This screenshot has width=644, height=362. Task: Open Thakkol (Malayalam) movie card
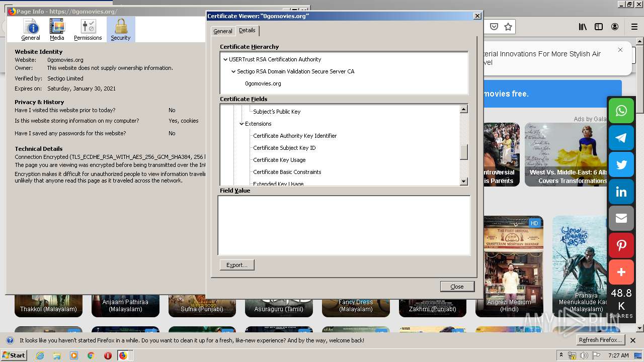[48, 306]
